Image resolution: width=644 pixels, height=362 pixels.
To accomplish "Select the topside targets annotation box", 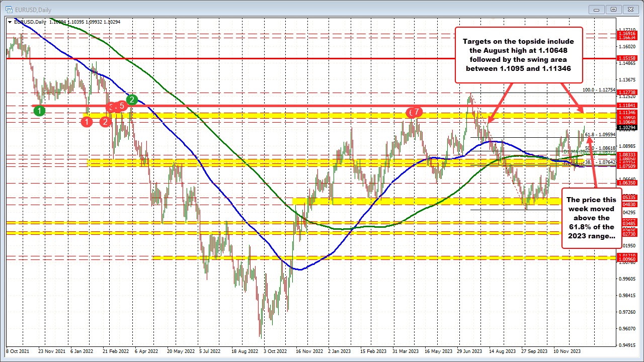I will pos(518,55).
